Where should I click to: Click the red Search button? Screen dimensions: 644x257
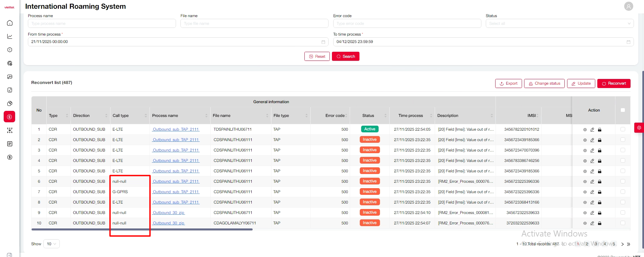[345, 56]
